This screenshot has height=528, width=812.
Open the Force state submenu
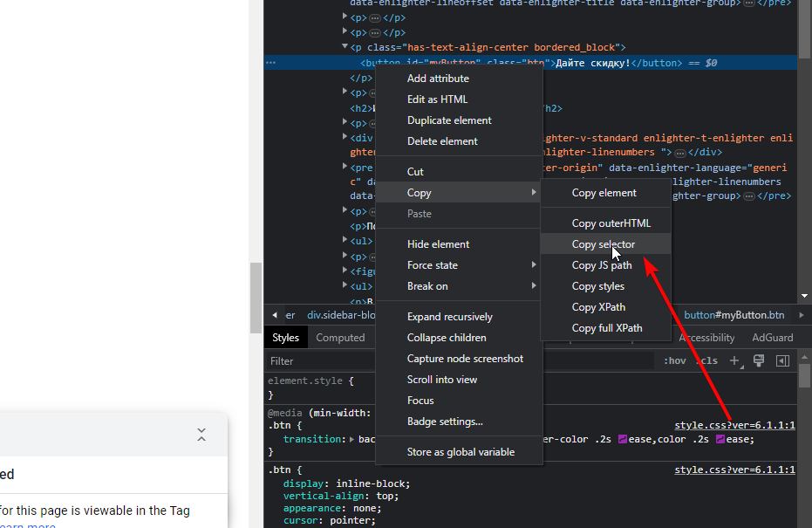coord(459,264)
